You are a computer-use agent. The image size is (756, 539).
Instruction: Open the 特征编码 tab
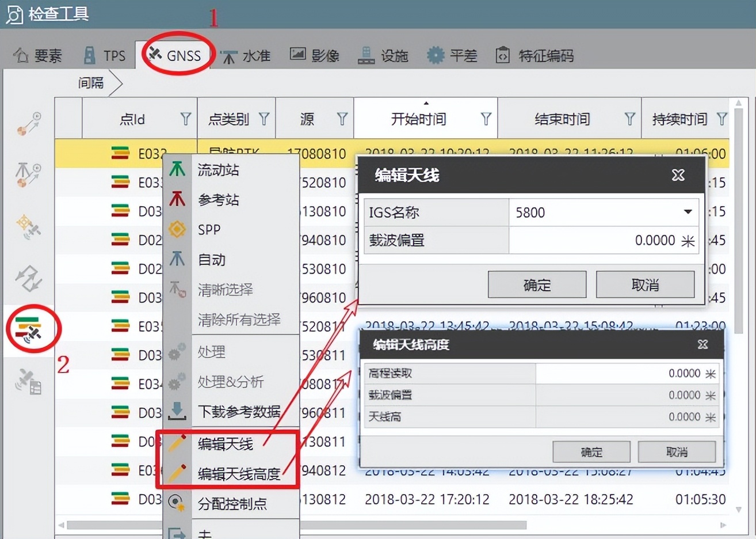535,56
